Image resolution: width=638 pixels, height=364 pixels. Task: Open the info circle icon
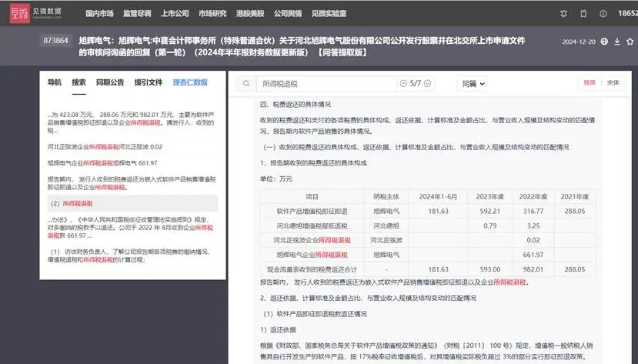(x=603, y=14)
